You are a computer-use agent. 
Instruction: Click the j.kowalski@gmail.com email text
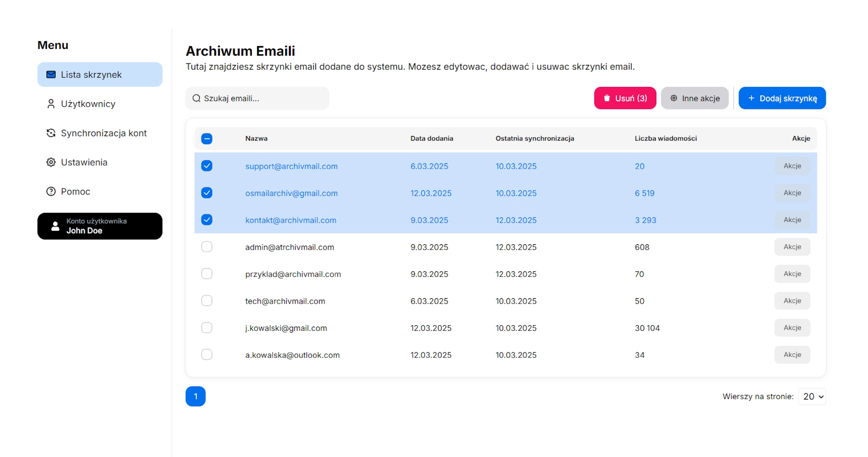pyautogui.click(x=286, y=328)
